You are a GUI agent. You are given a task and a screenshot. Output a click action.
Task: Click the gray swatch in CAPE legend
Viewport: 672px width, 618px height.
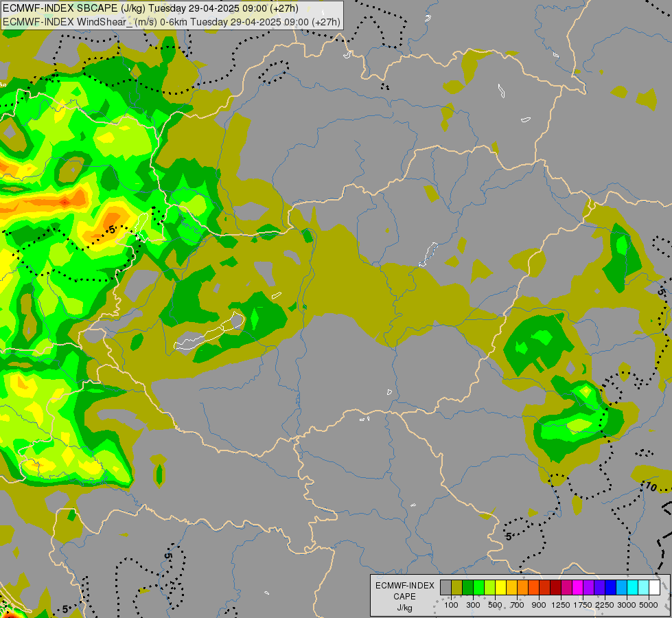pyautogui.click(x=445, y=587)
